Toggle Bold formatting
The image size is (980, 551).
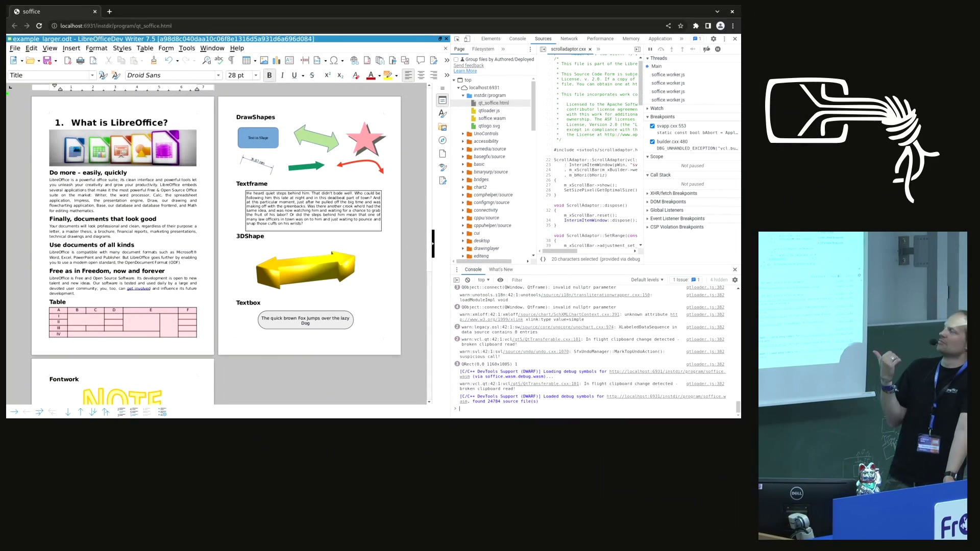point(269,76)
